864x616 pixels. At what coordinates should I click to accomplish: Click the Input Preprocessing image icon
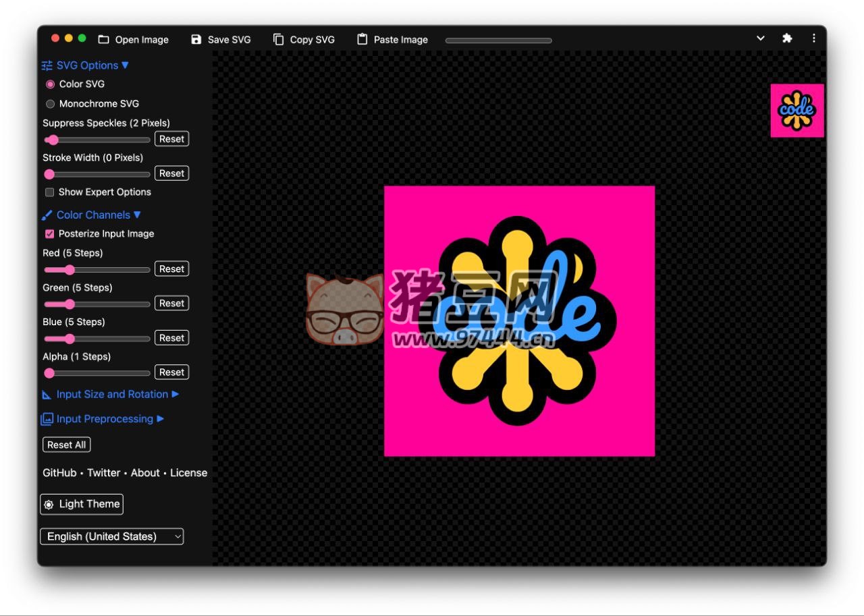click(x=47, y=419)
